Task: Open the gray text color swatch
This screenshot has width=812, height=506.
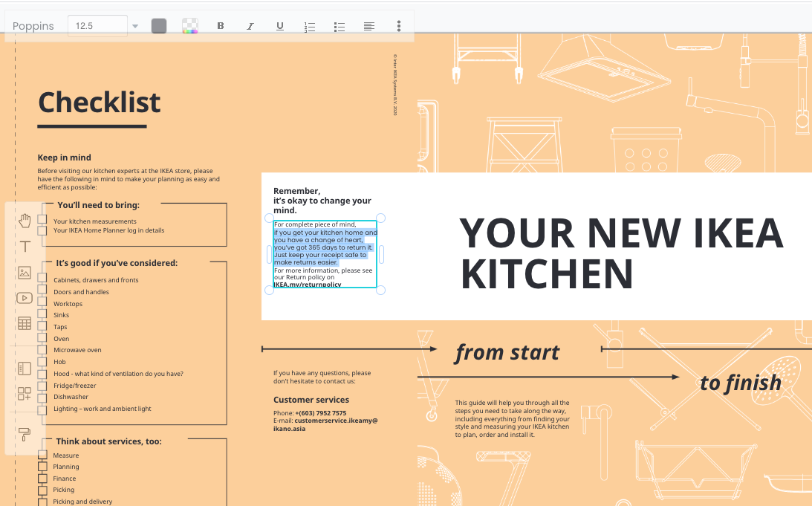Action: [x=159, y=26]
